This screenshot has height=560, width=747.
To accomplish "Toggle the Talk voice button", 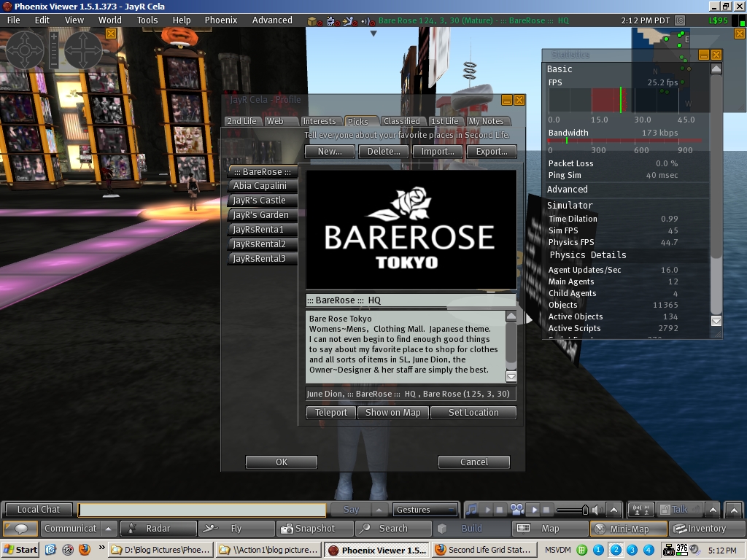I will click(679, 510).
